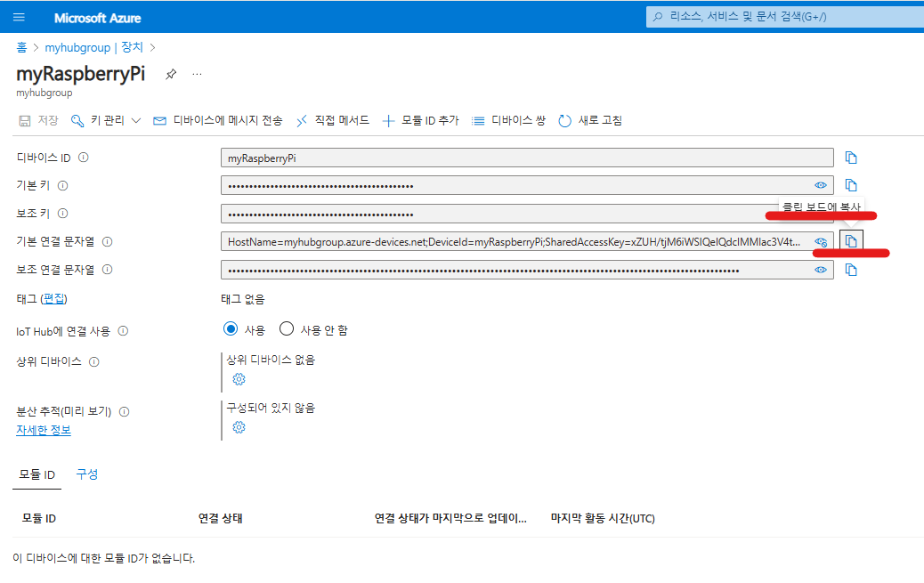Show the primary key value
Viewport: 924px width, 583px height.
coord(820,185)
